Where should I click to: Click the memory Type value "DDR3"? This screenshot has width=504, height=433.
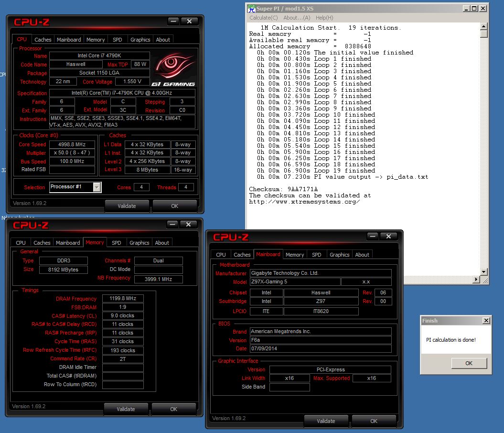tap(64, 260)
